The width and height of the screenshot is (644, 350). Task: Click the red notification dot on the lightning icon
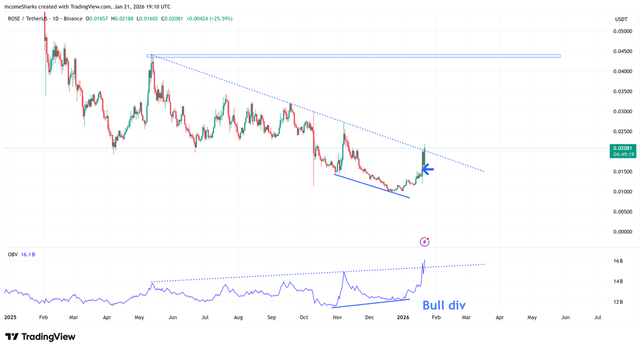coord(428,238)
